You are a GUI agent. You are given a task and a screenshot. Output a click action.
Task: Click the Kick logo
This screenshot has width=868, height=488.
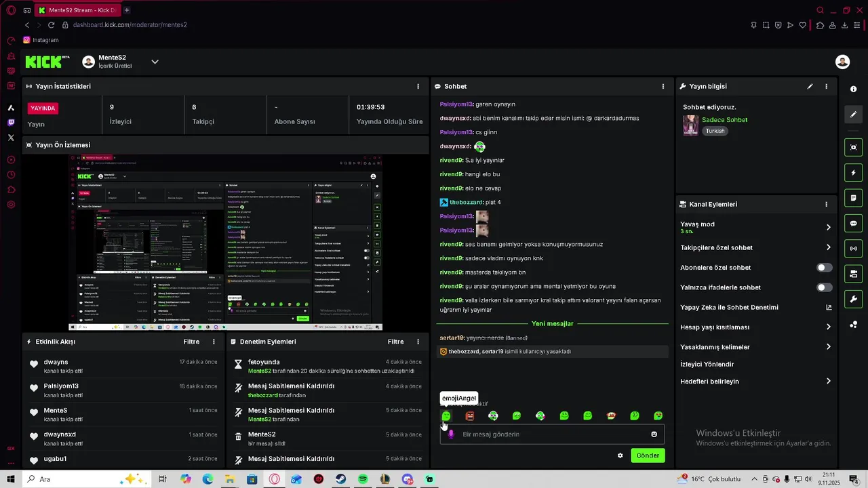click(47, 62)
